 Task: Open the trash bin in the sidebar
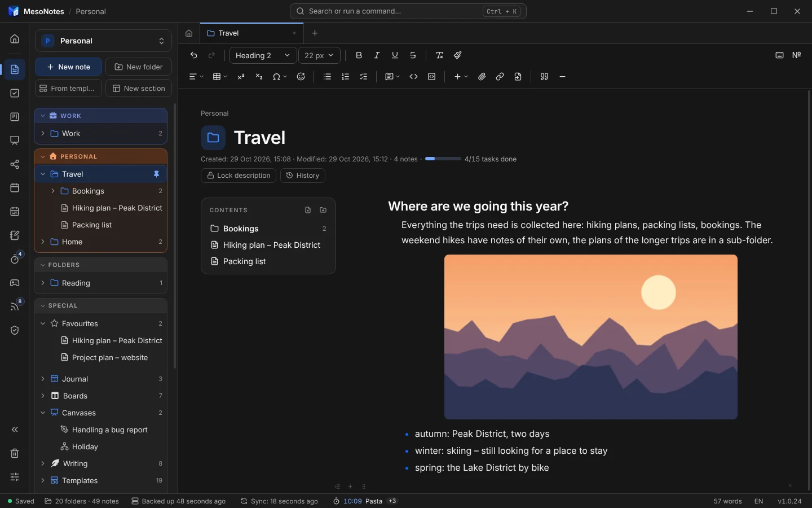coord(15,453)
